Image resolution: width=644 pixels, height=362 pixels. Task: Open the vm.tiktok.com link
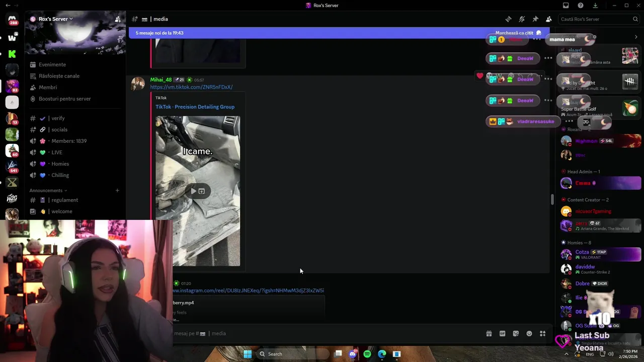coord(191,87)
